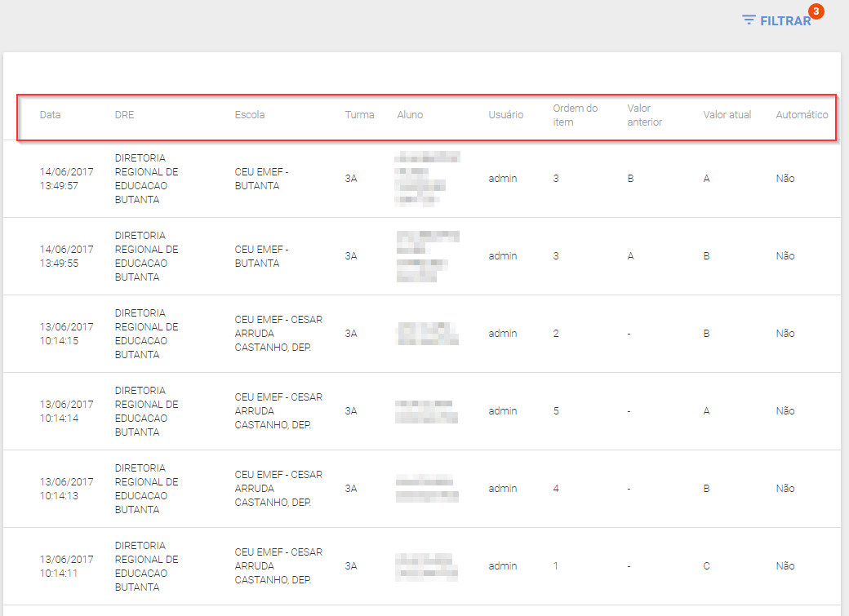This screenshot has height=616, width=849.
Task: Click DRE cell in the 13:49:57 row
Action: coord(146,179)
